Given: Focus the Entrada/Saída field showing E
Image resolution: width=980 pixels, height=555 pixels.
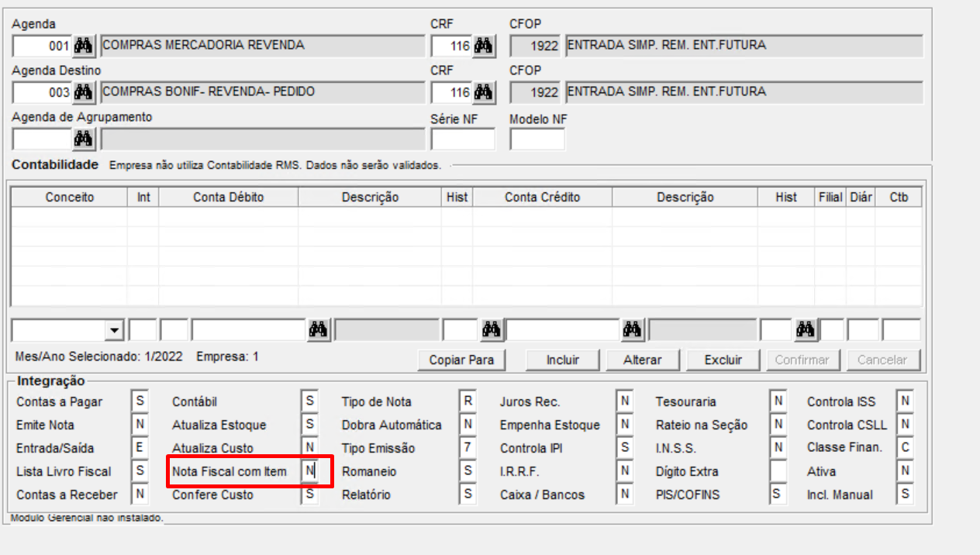Looking at the screenshot, I should point(140,448).
